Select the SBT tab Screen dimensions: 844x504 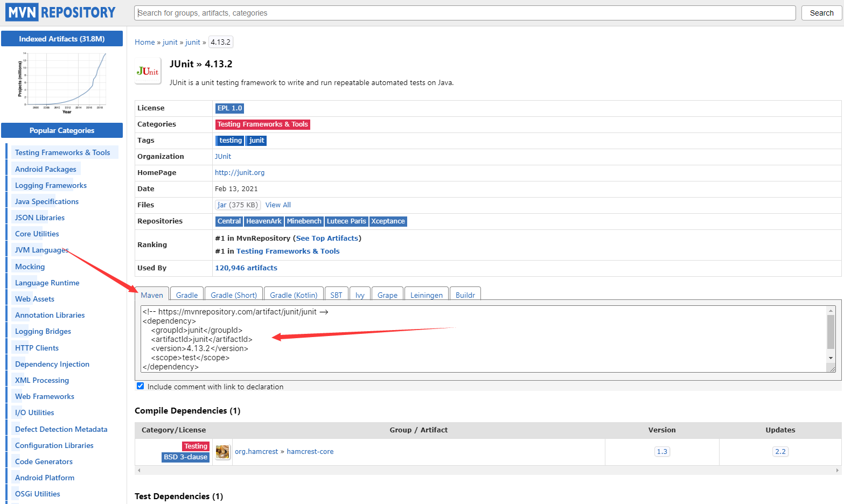click(x=337, y=295)
